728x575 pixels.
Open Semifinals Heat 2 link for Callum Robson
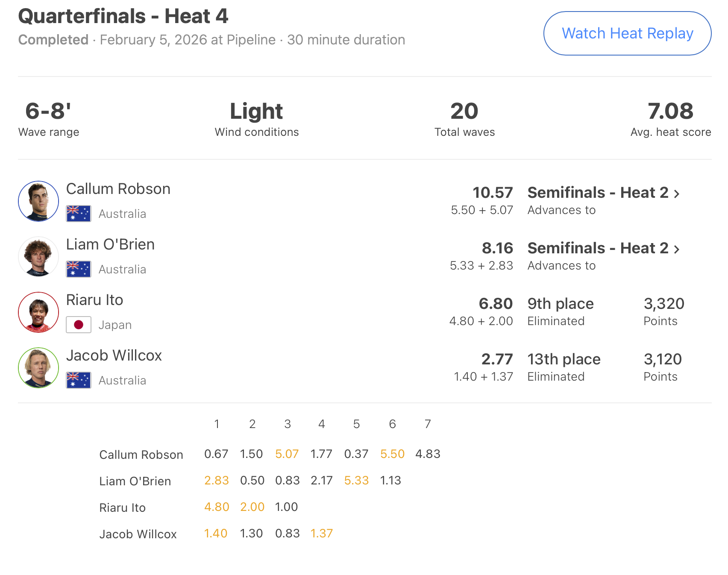point(598,193)
